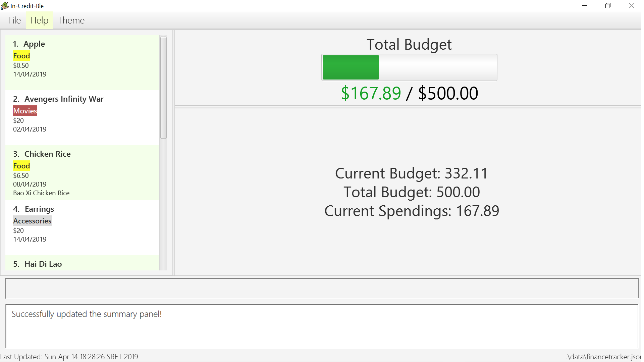This screenshot has height=362, width=644.
Task: Restore down the application window
Action: pyautogui.click(x=608, y=6)
